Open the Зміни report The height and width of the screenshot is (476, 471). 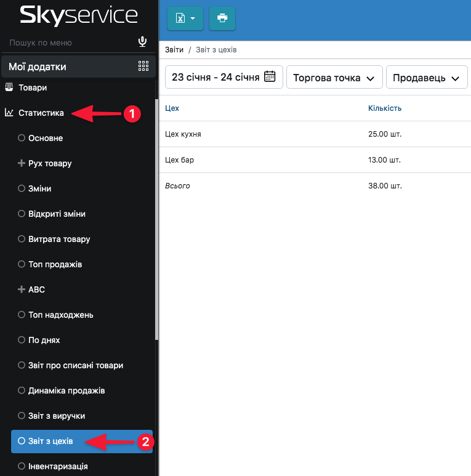39,188
